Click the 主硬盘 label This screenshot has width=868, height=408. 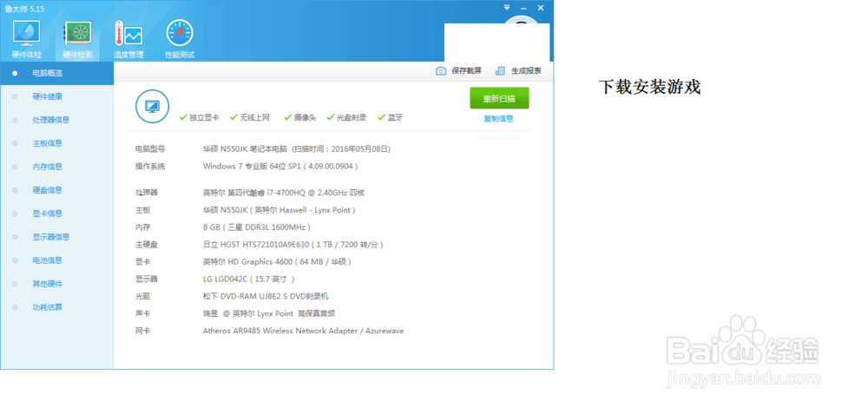coord(147,244)
